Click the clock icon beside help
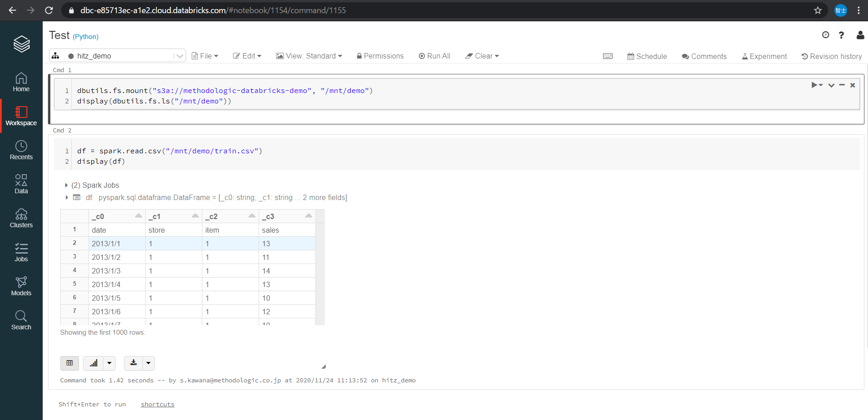This screenshot has width=868, height=420. pyautogui.click(x=825, y=35)
